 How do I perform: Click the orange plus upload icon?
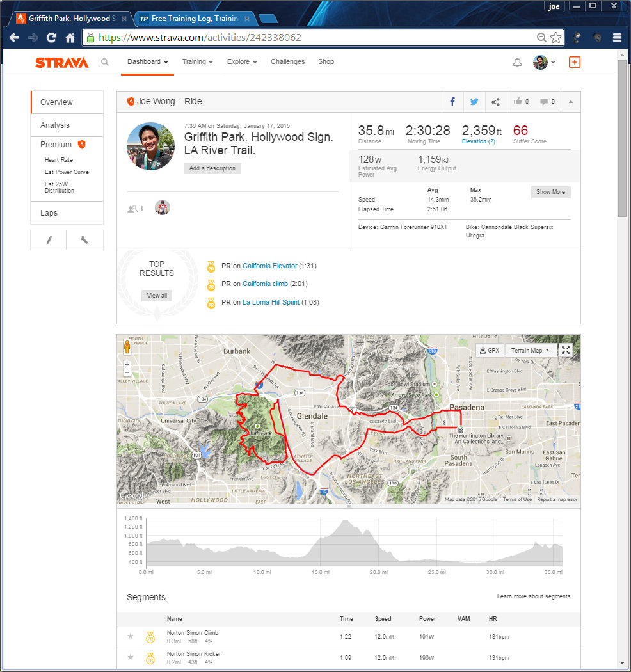point(574,62)
